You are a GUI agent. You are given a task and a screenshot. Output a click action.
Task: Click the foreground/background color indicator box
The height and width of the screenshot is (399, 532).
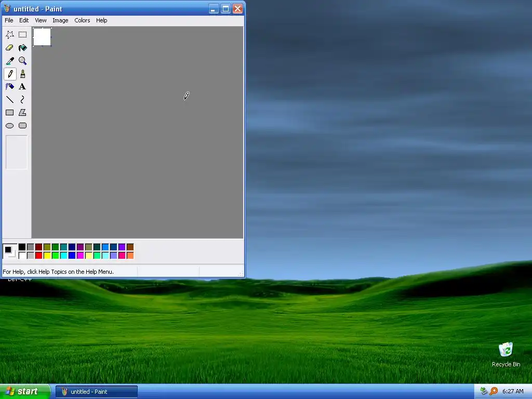9,251
